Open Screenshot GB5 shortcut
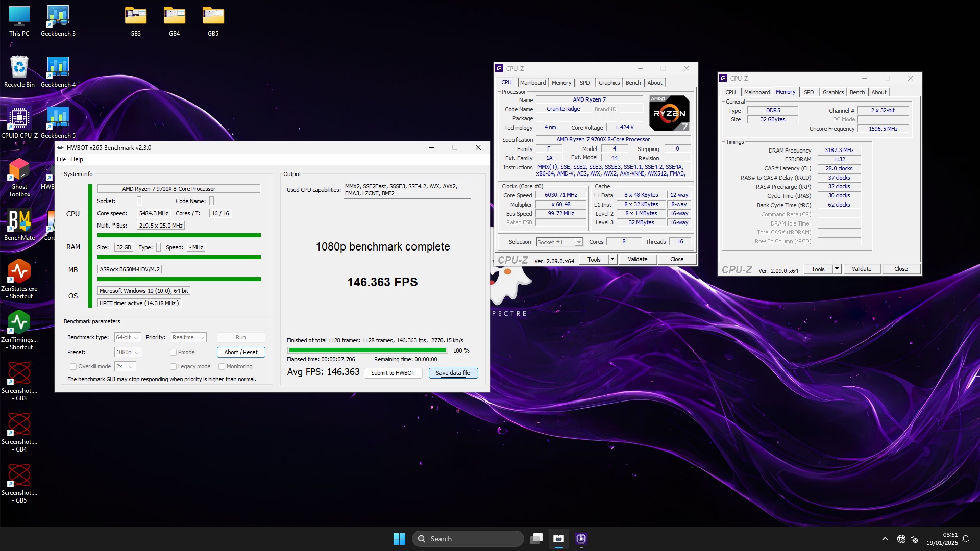 (19, 483)
